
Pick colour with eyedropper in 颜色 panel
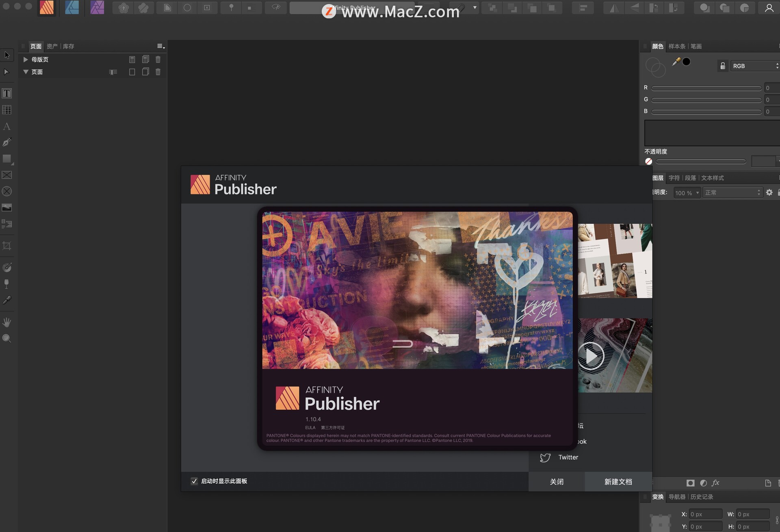point(676,62)
